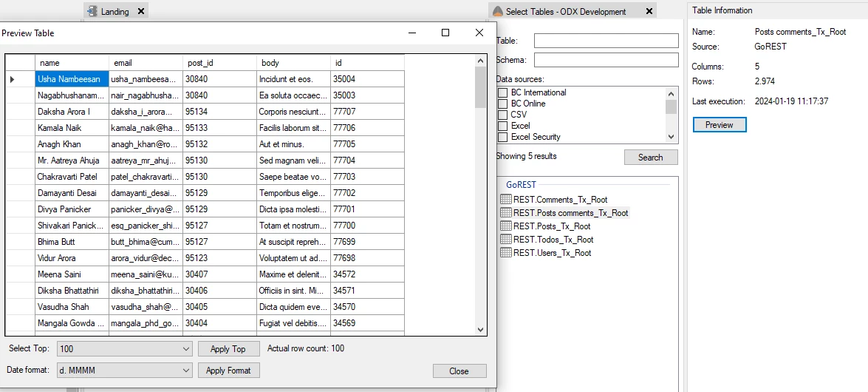The width and height of the screenshot is (868, 392).
Task: Toggle the Excel Security data source
Action: [502, 137]
